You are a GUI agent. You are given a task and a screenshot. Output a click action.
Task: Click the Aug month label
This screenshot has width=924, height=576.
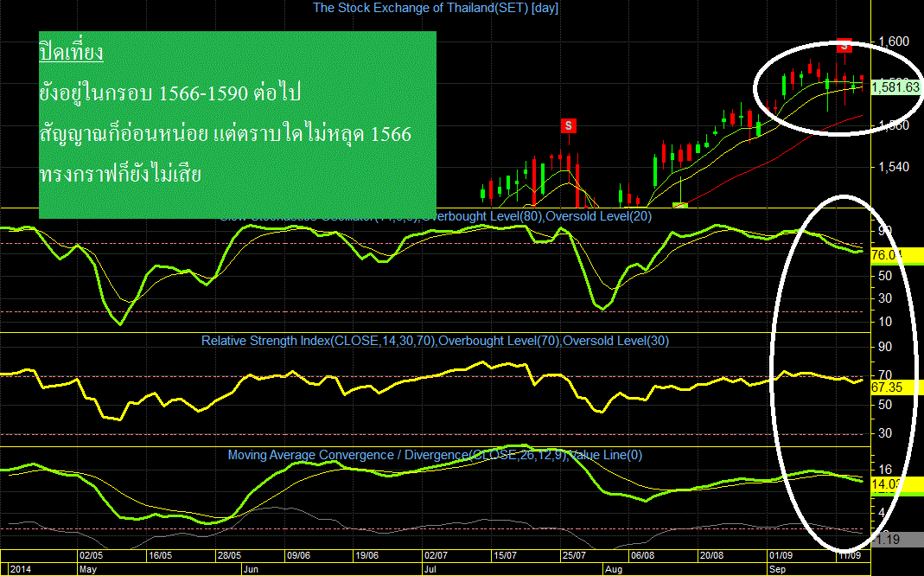[614, 569]
